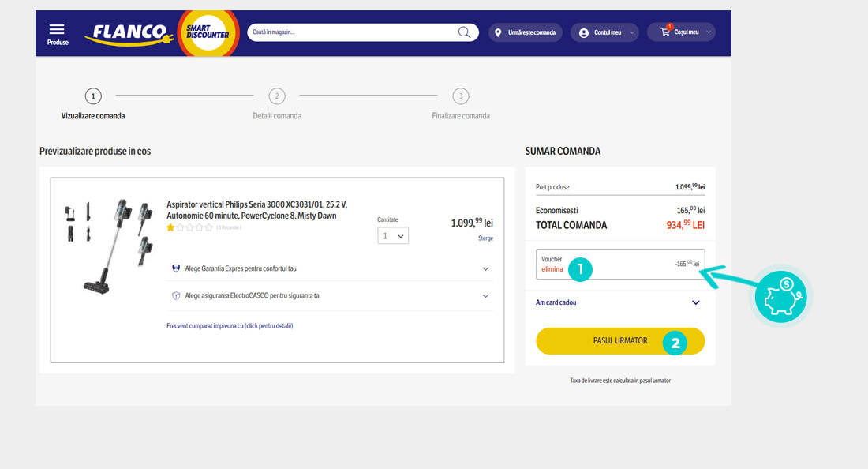The width and height of the screenshot is (868, 469).
Task: Expand Alege Garantia Expres option
Action: pos(330,268)
